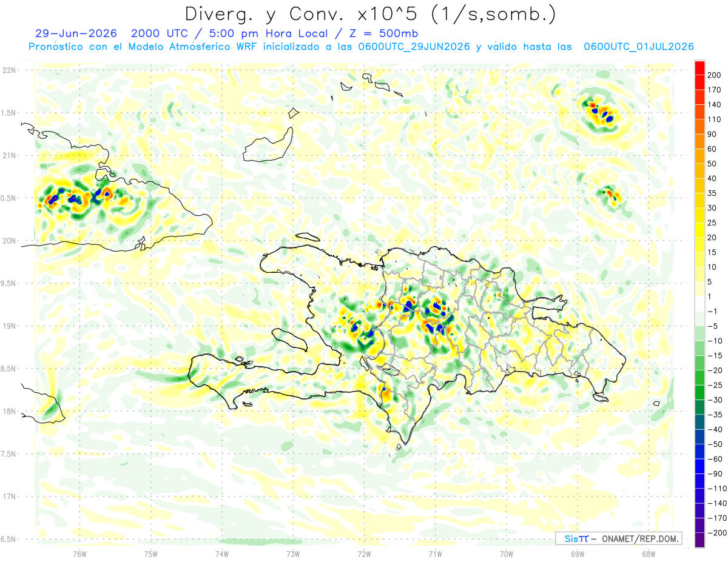Pick the color bar segment between 50 and 60
728x562 pixels.
click(x=699, y=156)
